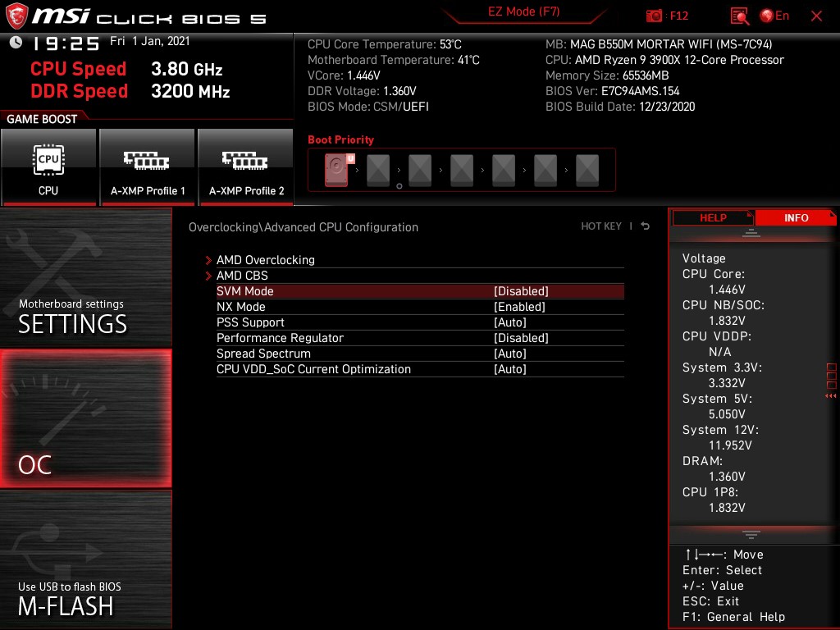Click the search magnifier icon
840x630 pixels.
tap(738, 16)
